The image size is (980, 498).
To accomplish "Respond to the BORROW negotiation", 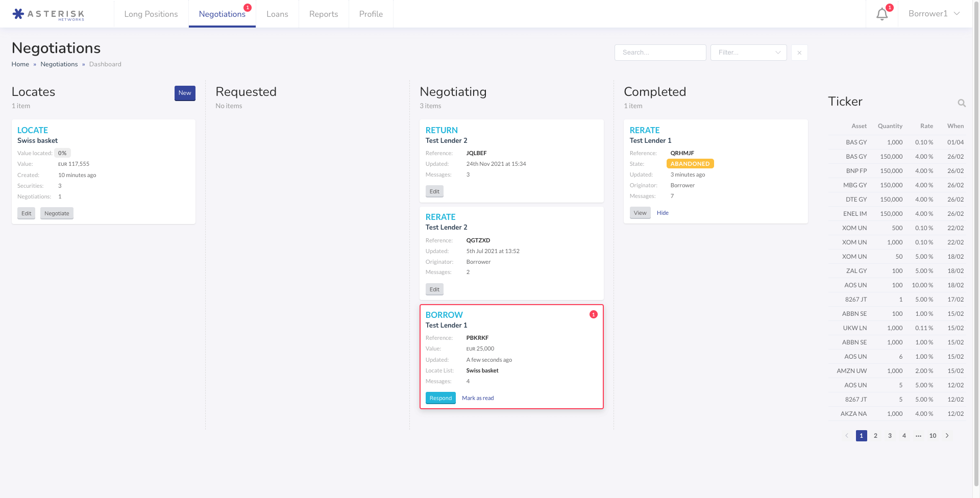I will pyautogui.click(x=440, y=398).
